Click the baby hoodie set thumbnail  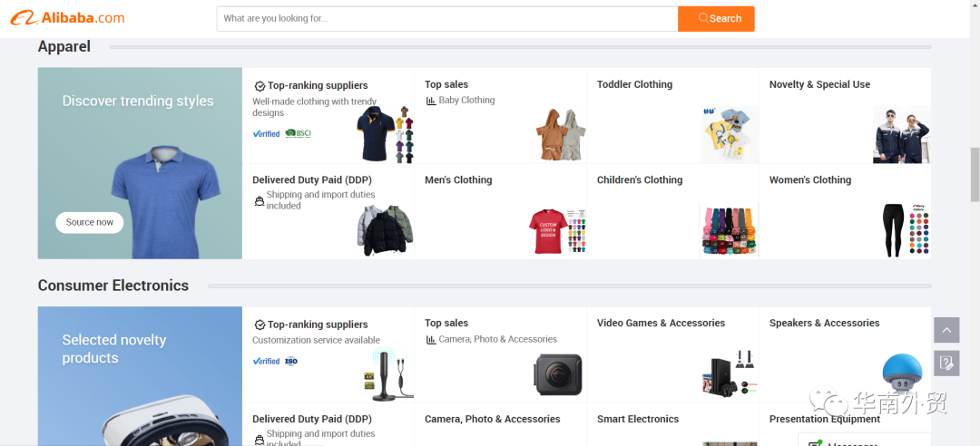[x=561, y=134]
